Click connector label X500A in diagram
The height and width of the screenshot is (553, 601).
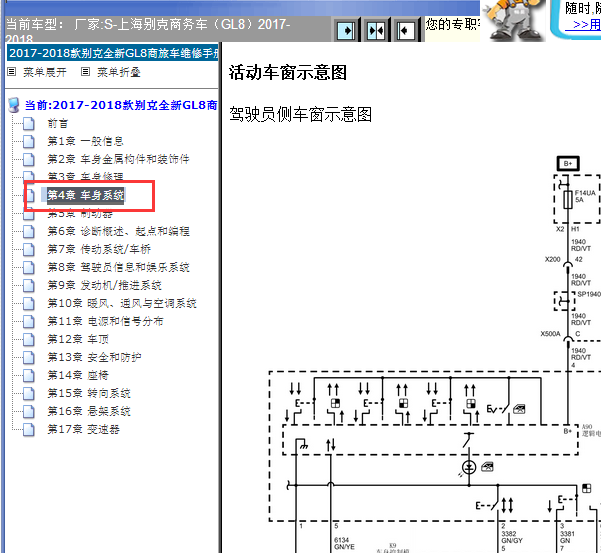point(550,334)
